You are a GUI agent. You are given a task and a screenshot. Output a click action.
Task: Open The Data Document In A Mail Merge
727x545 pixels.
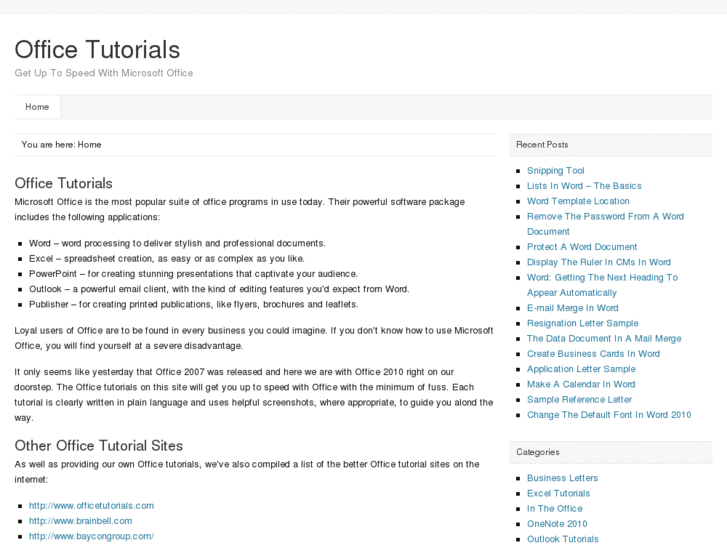(604, 339)
